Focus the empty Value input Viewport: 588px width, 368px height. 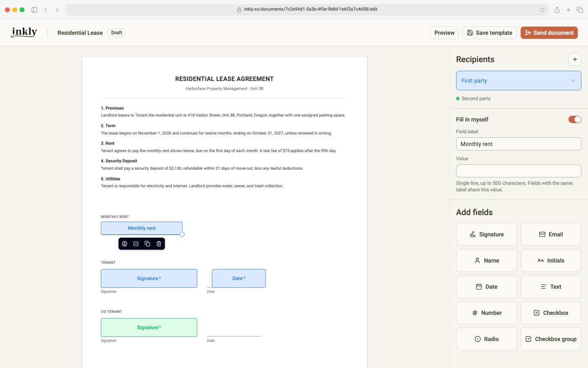(x=519, y=171)
